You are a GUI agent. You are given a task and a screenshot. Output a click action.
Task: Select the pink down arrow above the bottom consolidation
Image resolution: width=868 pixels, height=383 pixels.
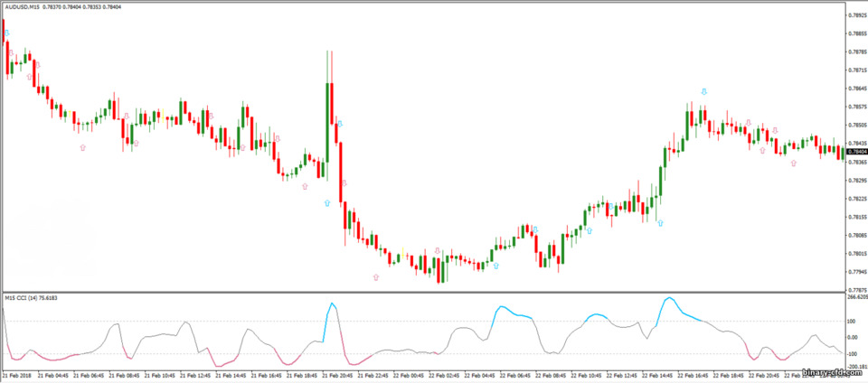pyautogui.click(x=438, y=251)
